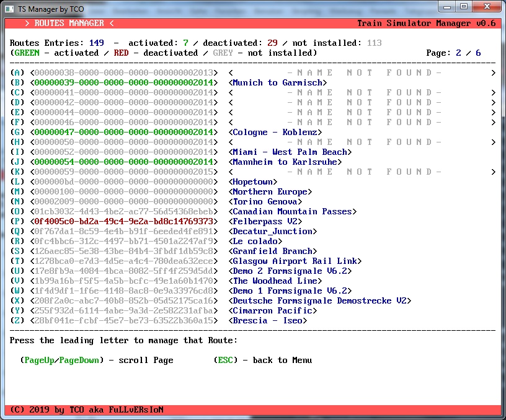Select Deutsche Formsignale Demostrecke V2 route

click(320, 300)
